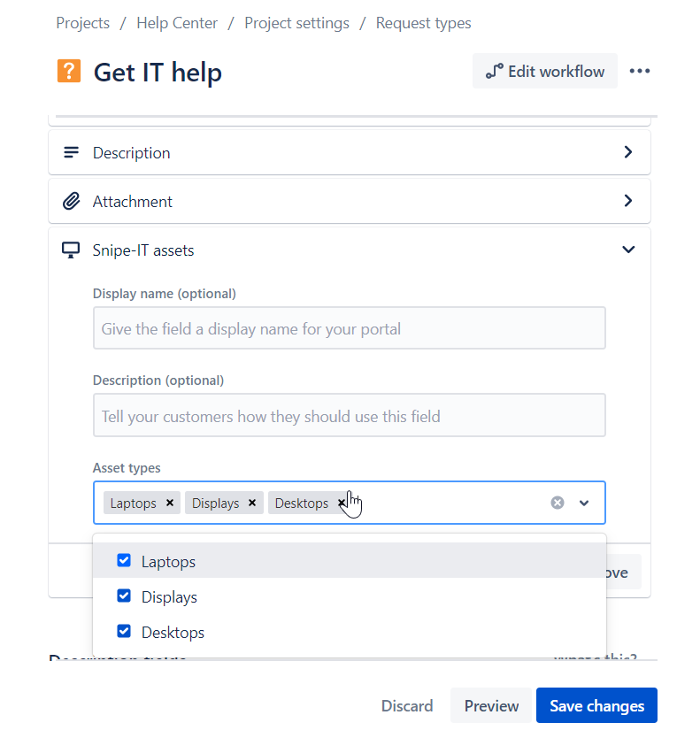The width and height of the screenshot is (700, 738).
Task: Click the Edit workflow button
Action: [x=544, y=71]
